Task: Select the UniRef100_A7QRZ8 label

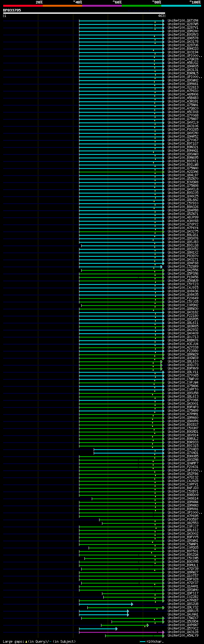Action: 183,59
